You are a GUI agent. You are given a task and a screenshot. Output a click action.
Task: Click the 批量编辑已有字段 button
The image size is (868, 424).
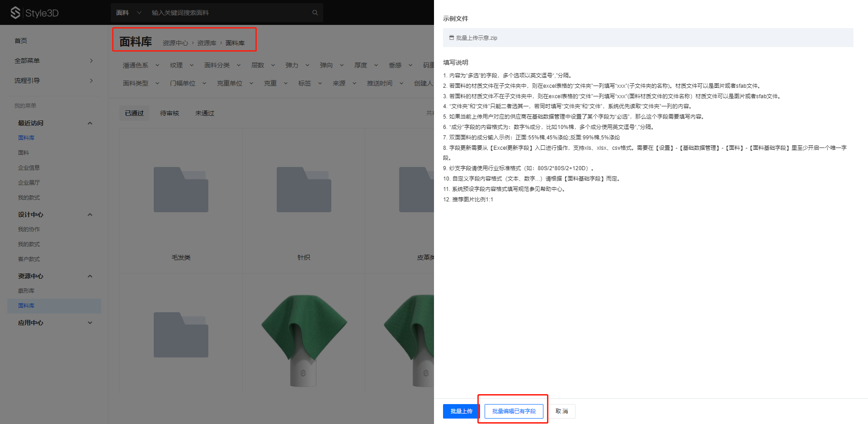(514, 411)
